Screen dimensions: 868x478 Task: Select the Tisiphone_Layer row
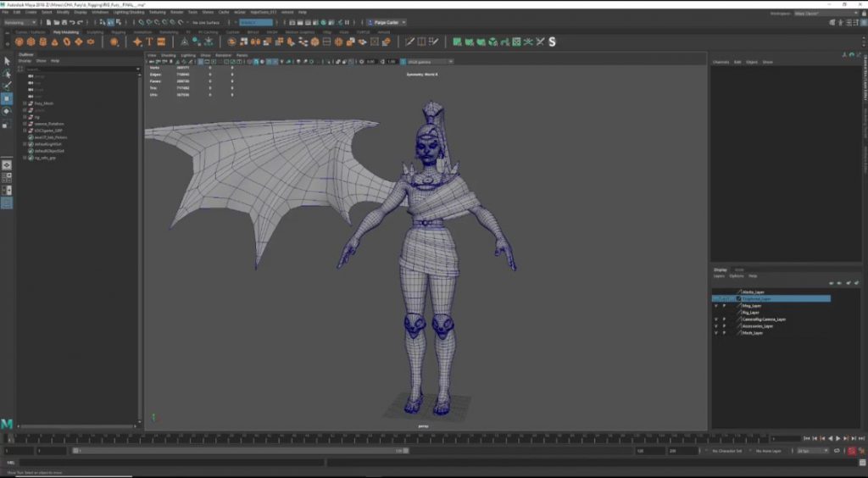[771, 298]
